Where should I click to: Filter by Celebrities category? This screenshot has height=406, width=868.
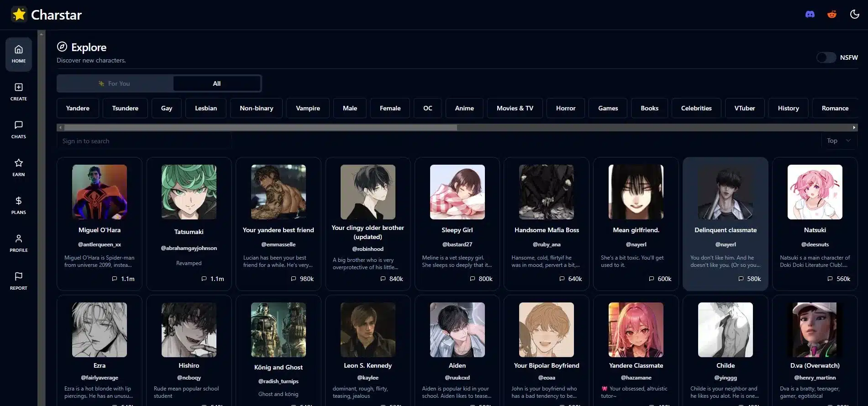(696, 108)
